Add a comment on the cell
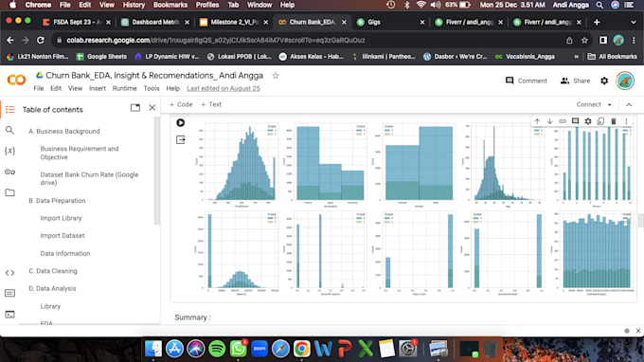Image resolution: width=644 pixels, height=362 pixels. [x=576, y=121]
